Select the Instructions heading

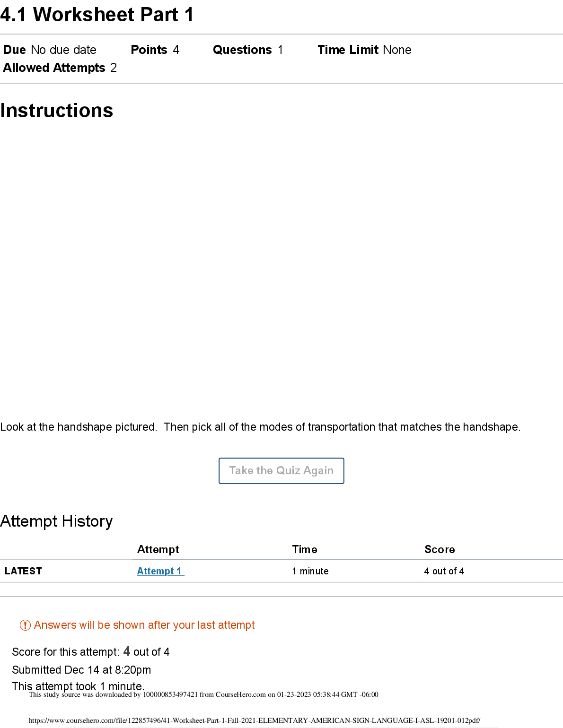coord(57,111)
